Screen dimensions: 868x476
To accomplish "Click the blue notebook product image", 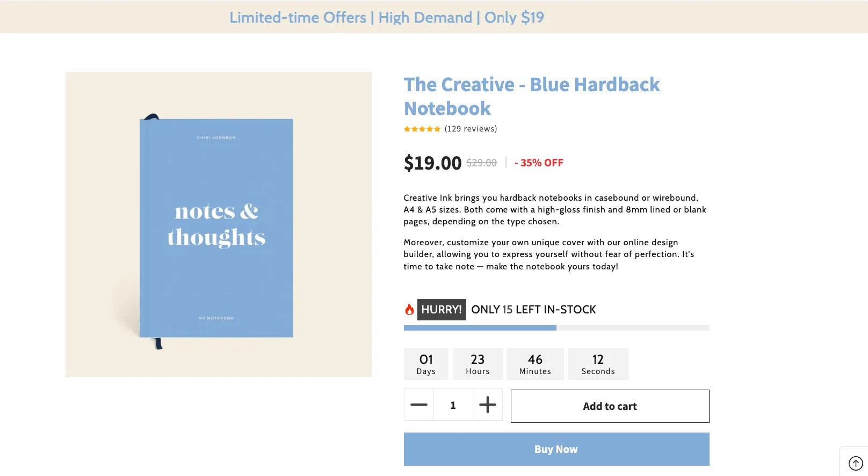I will pyautogui.click(x=218, y=225).
